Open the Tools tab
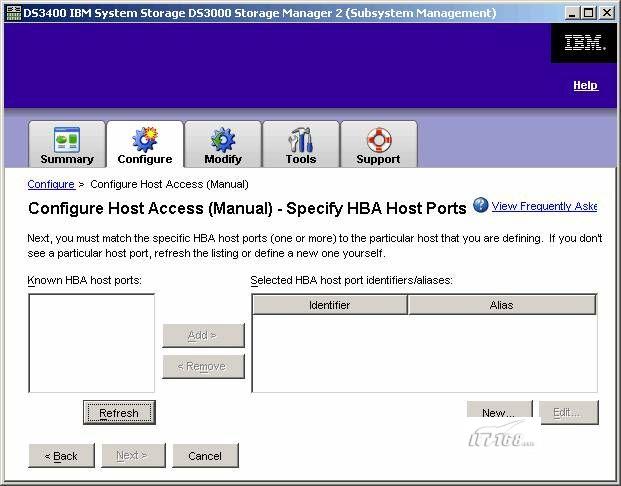 point(301,145)
